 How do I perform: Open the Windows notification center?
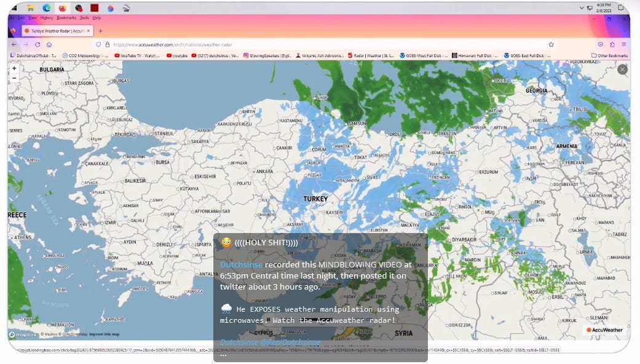click(620, 8)
